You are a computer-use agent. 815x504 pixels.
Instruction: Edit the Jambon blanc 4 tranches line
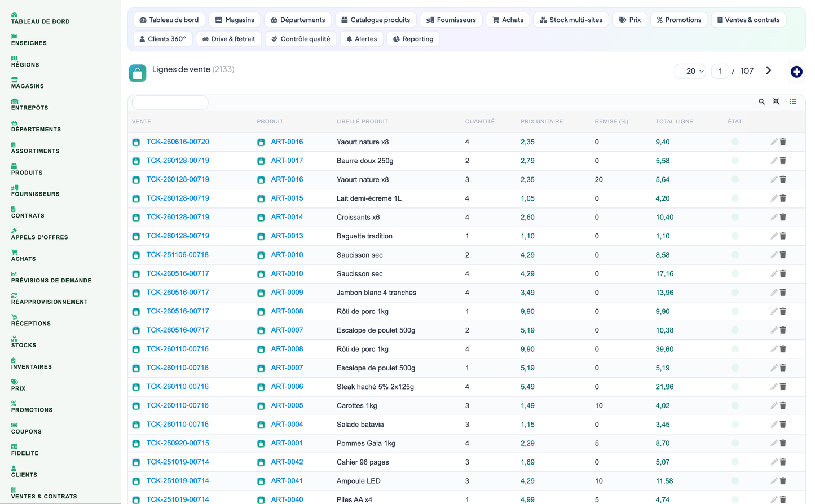(x=774, y=293)
